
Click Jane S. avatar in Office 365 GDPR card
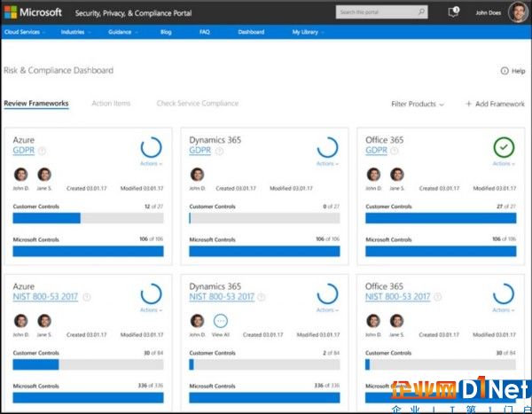click(x=397, y=175)
